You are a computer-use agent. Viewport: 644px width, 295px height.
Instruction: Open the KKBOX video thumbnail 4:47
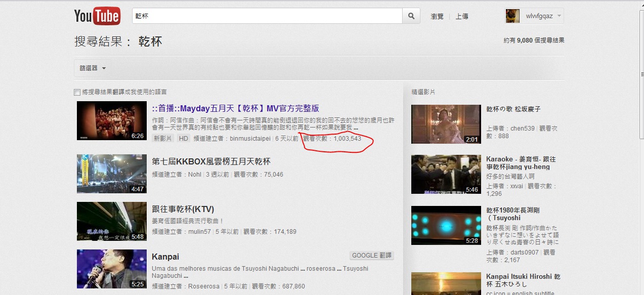point(112,174)
